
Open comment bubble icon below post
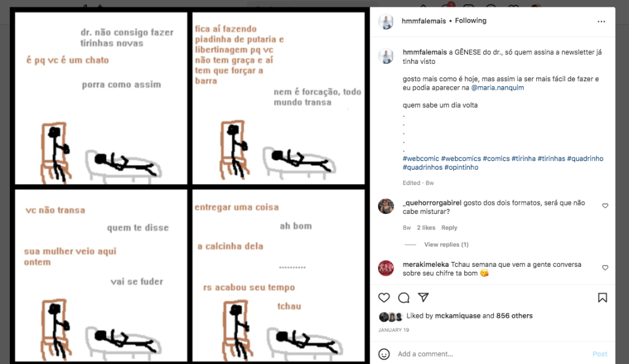click(403, 298)
